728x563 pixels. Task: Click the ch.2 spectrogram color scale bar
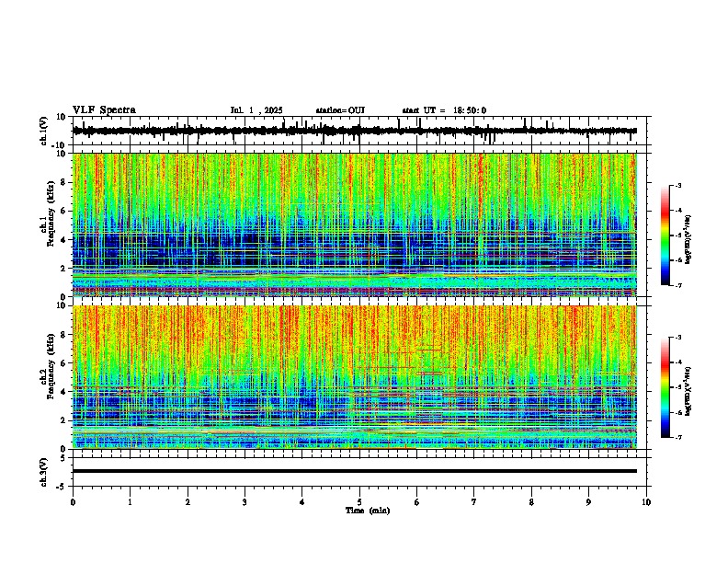click(x=665, y=387)
